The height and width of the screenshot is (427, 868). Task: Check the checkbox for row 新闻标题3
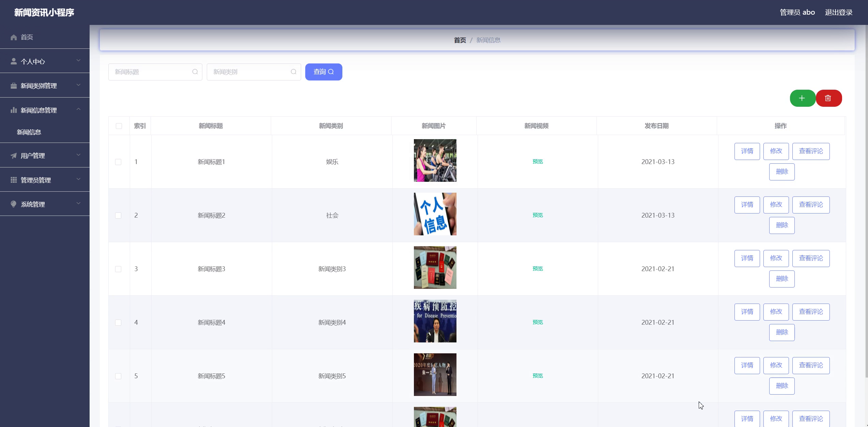pyautogui.click(x=118, y=269)
